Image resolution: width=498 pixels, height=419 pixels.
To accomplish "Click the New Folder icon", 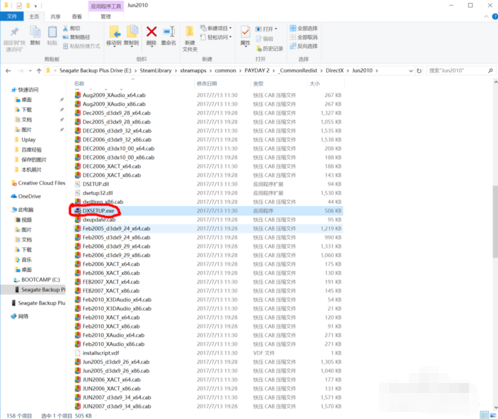I will tap(190, 32).
